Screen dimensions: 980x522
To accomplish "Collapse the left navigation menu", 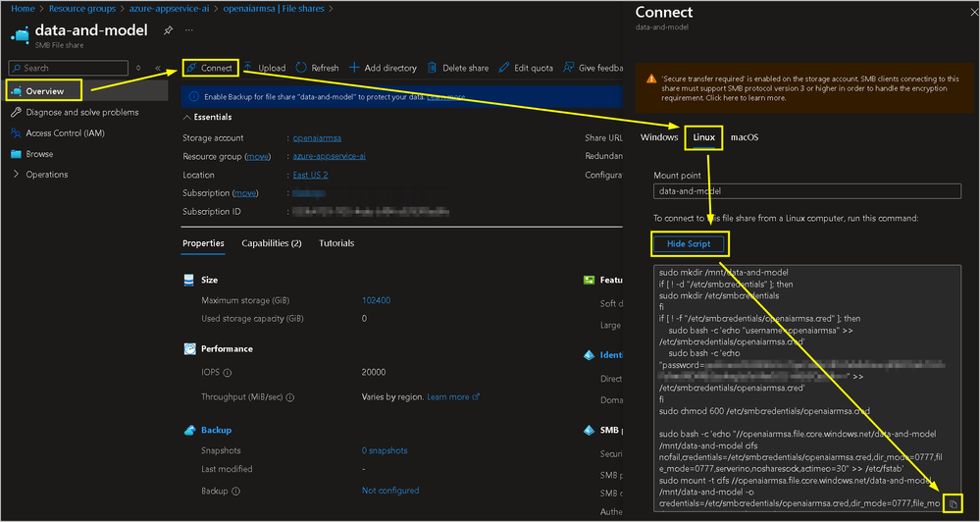I will point(158,68).
